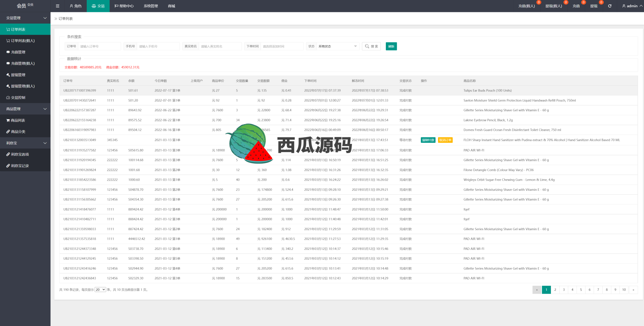Collapse the 交易管理 sidebar group

click(25, 18)
